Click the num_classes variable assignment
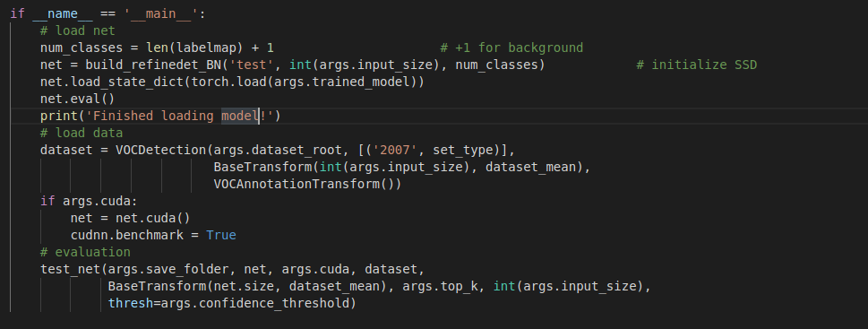Image resolution: width=868 pixels, height=329 pixels. tap(158, 48)
